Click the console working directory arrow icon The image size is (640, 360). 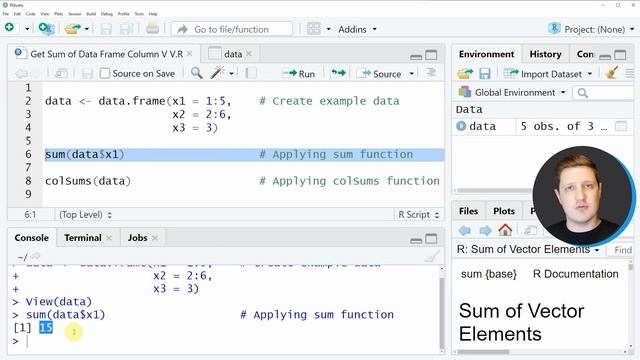coord(36,256)
